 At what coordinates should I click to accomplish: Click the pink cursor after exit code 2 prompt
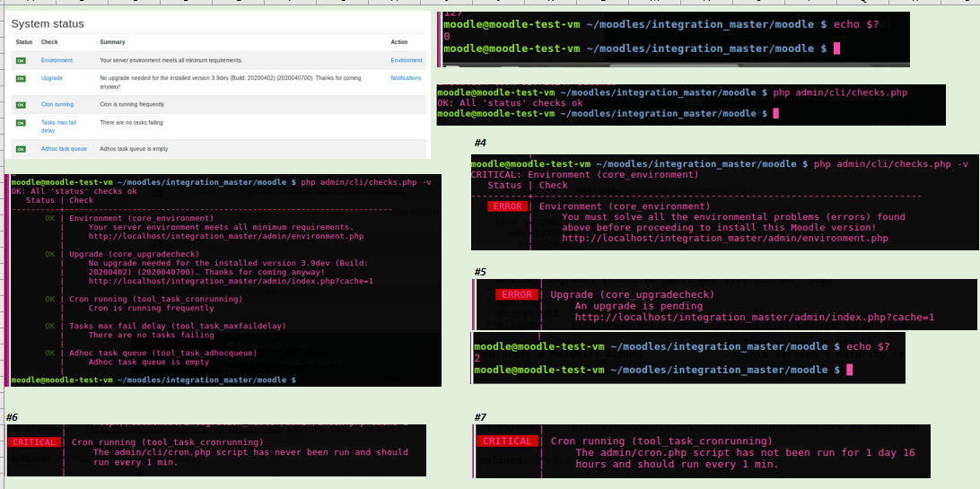pos(849,370)
